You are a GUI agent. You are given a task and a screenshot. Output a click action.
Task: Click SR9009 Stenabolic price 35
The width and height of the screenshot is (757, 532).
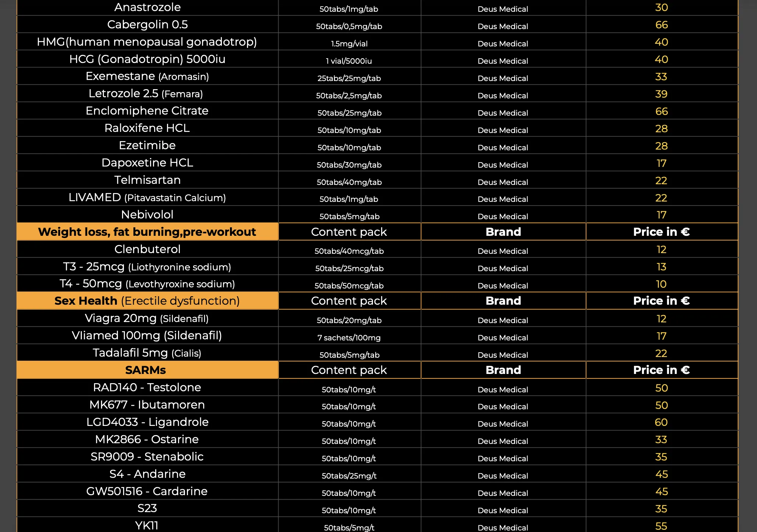tap(662, 457)
